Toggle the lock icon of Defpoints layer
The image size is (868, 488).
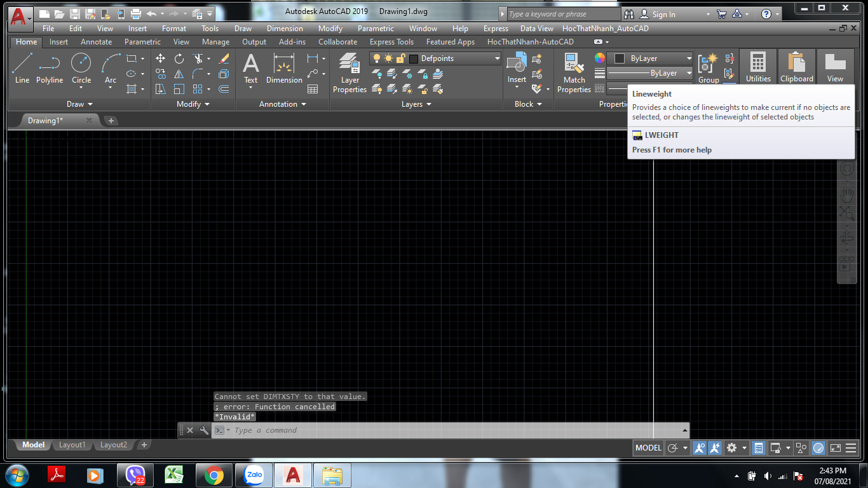[401, 58]
